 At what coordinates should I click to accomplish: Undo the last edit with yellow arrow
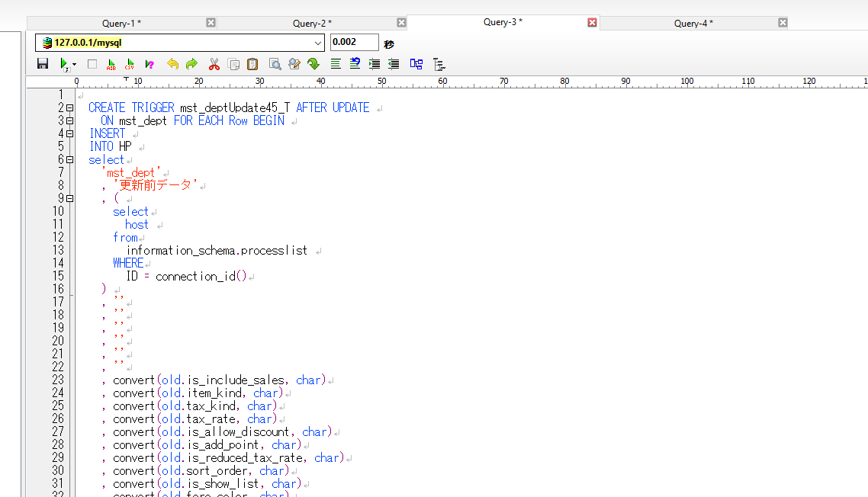(172, 64)
